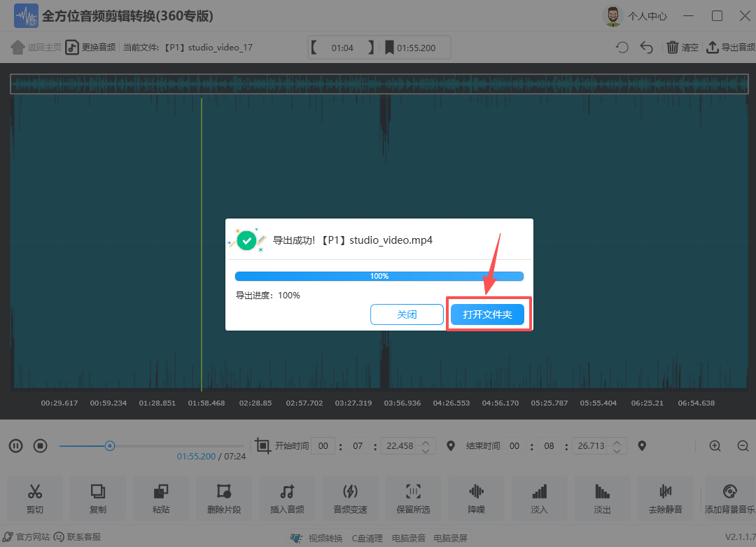Click the 打开文件夹 button
The height and width of the screenshot is (547, 756).
tap(487, 314)
